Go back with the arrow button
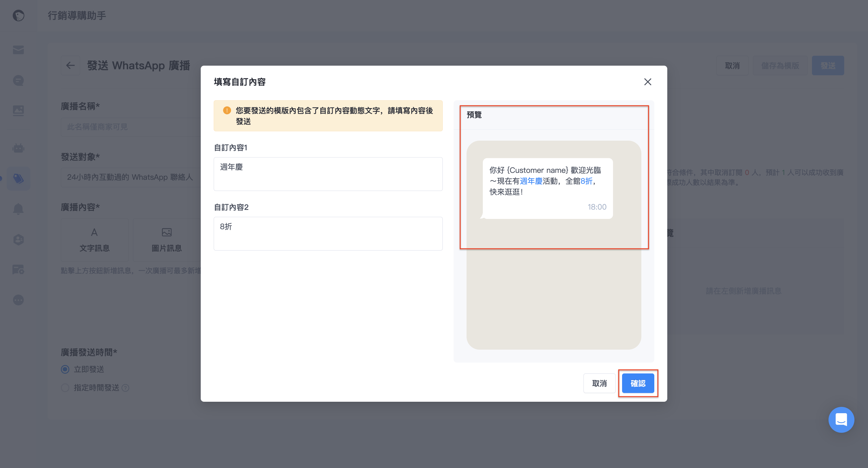The height and width of the screenshot is (468, 868). 71,65
